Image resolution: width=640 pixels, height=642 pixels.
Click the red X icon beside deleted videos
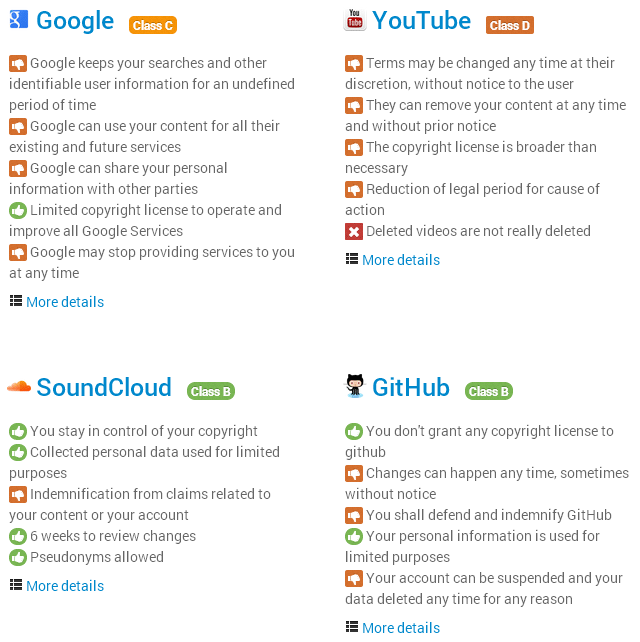(x=354, y=232)
